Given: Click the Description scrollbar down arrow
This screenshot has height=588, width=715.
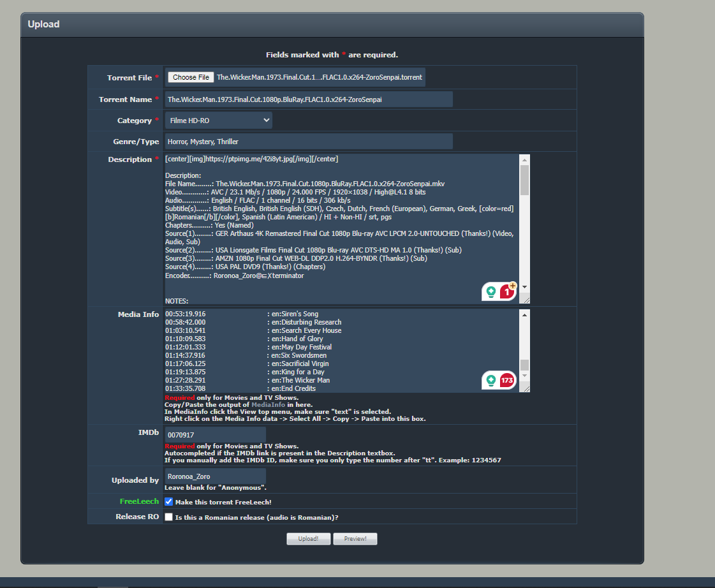Looking at the screenshot, I should (x=524, y=288).
